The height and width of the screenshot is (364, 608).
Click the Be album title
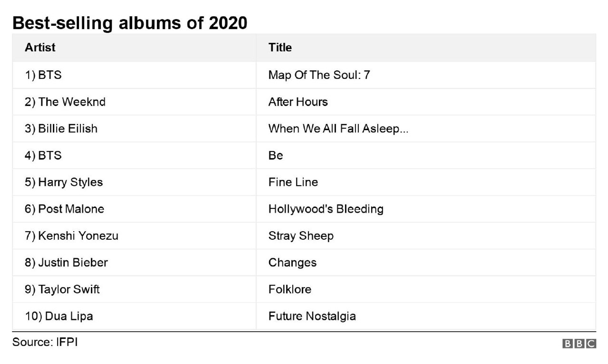click(276, 156)
